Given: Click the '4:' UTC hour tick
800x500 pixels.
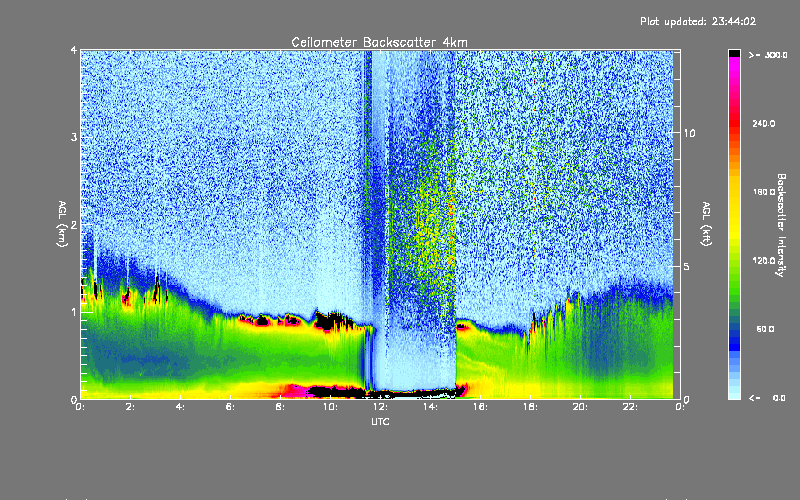Looking at the screenshot, I should pyautogui.click(x=180, y=407).
